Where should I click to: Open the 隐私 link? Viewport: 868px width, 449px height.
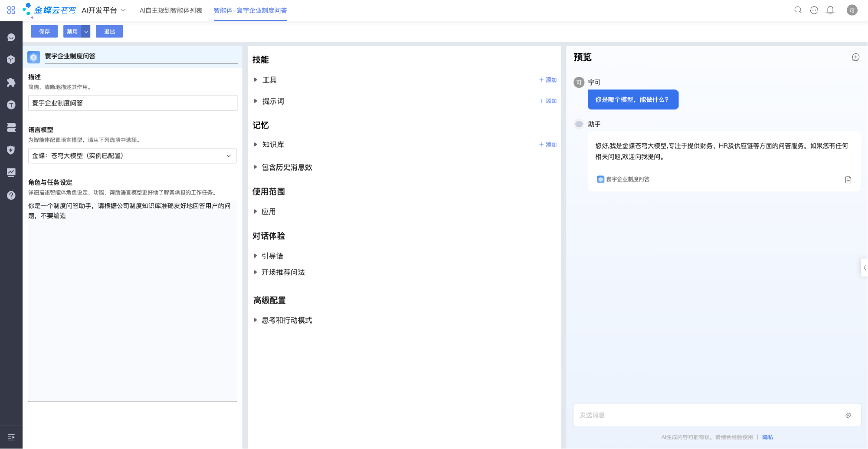pos(767,437)
